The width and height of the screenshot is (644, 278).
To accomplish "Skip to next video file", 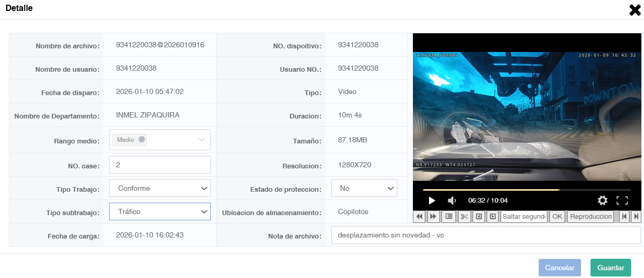I will [x=636, y=216].
